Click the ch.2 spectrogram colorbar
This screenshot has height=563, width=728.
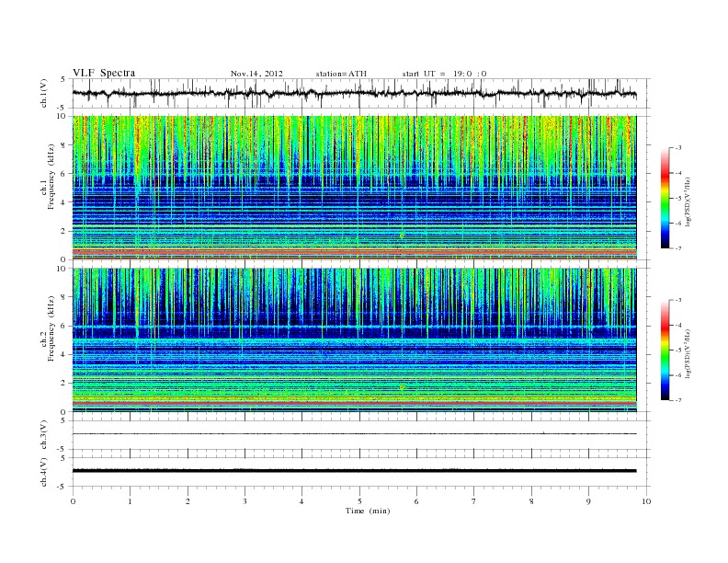point(665,350)
